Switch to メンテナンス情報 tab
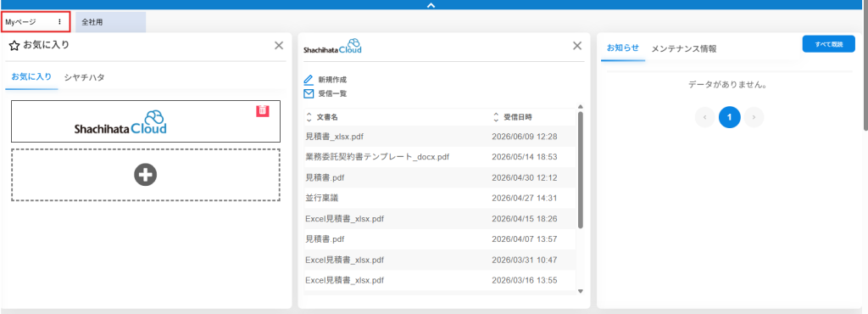The height and width of the screenshot is (314, 868). click(x=684, y=48)
